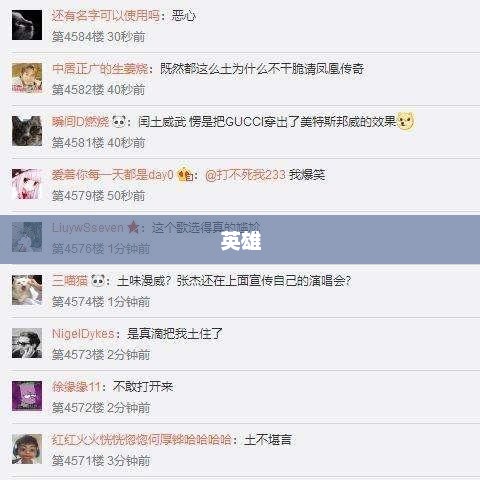Image resolution: width=480 pixels, height=480 pixels.
Task: Open avatar of 红红火火恍恍惚惚何厚铧哈哈哈哈
Action: (x=27, y=449)
